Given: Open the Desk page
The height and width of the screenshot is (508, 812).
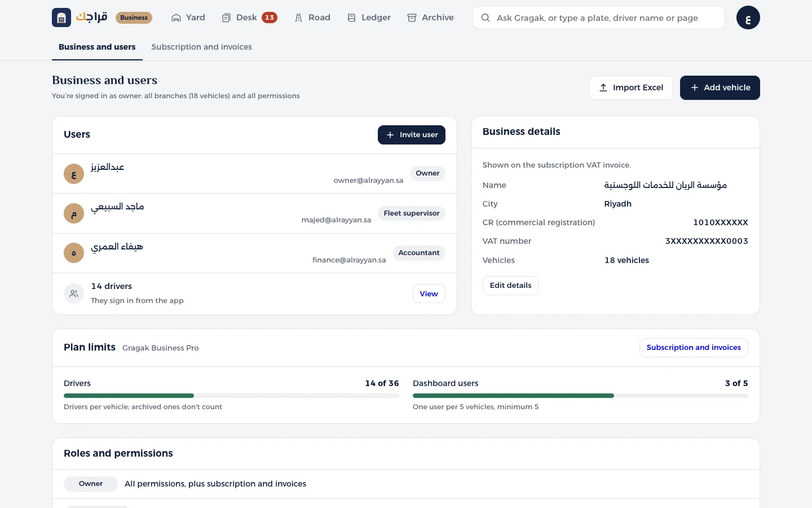Looking at the screenshot, I should pos(249,17).
